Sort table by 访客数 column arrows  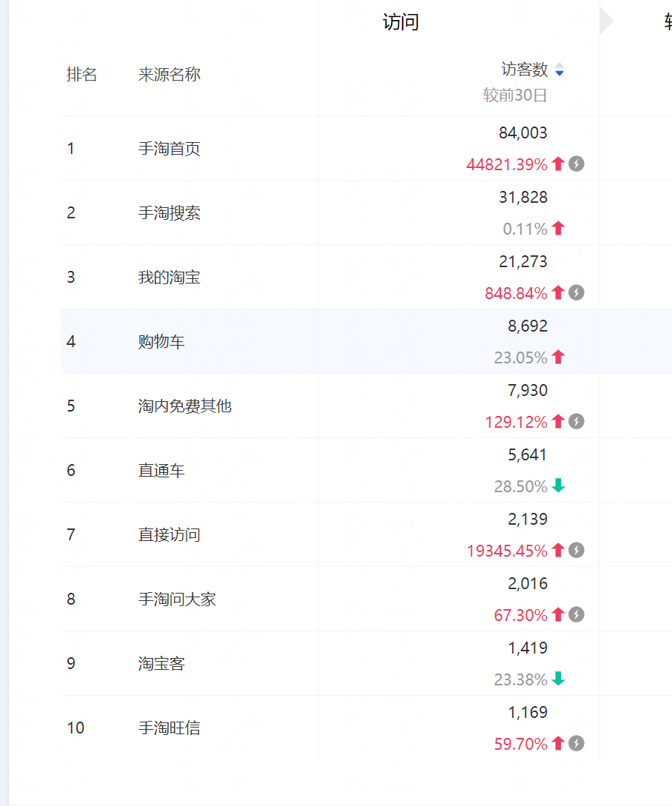[560, 70]
